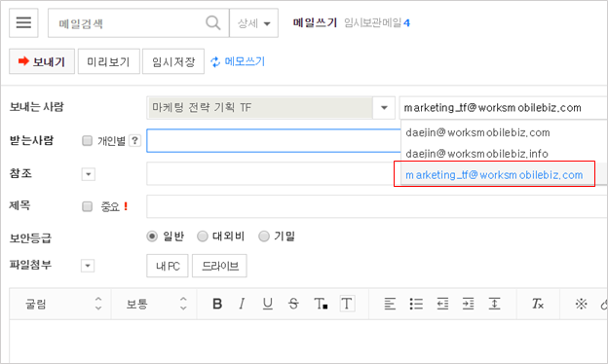Open the 보통 font size selector

click(x=154, y=304)
